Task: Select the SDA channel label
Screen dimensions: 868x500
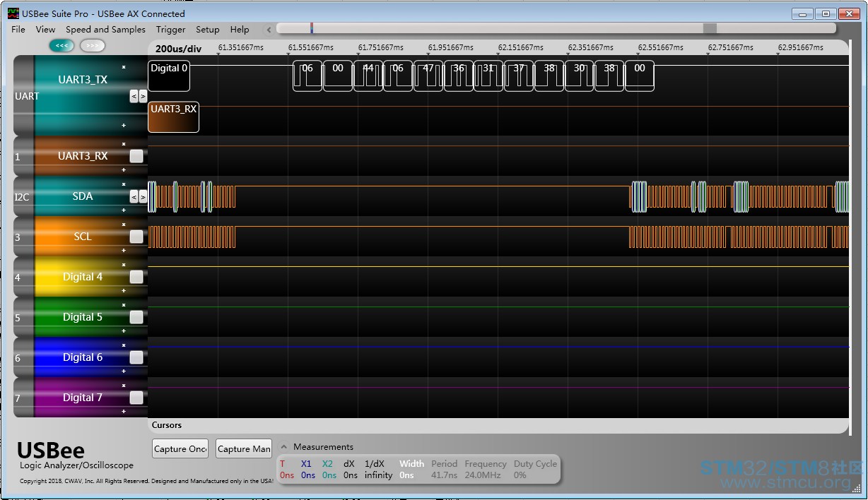Action: 83,196
